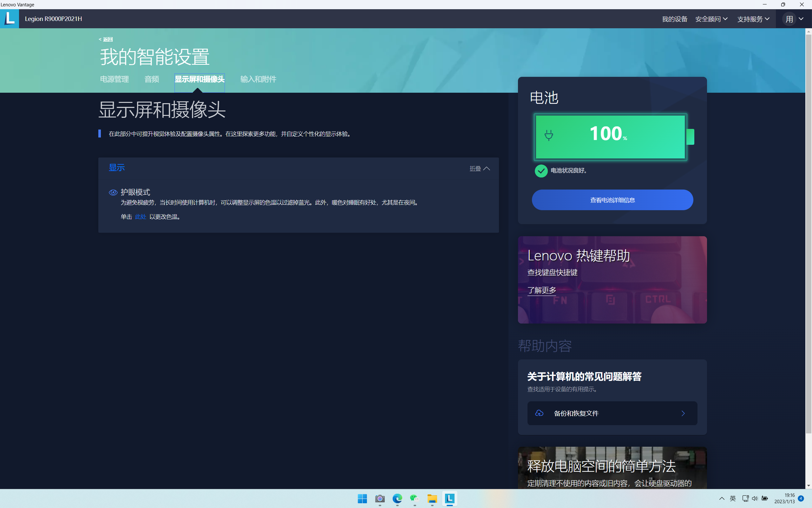Collapse the 显示 section with 折叠
This screenshot has height=508, width=812.
click(480, 169)
